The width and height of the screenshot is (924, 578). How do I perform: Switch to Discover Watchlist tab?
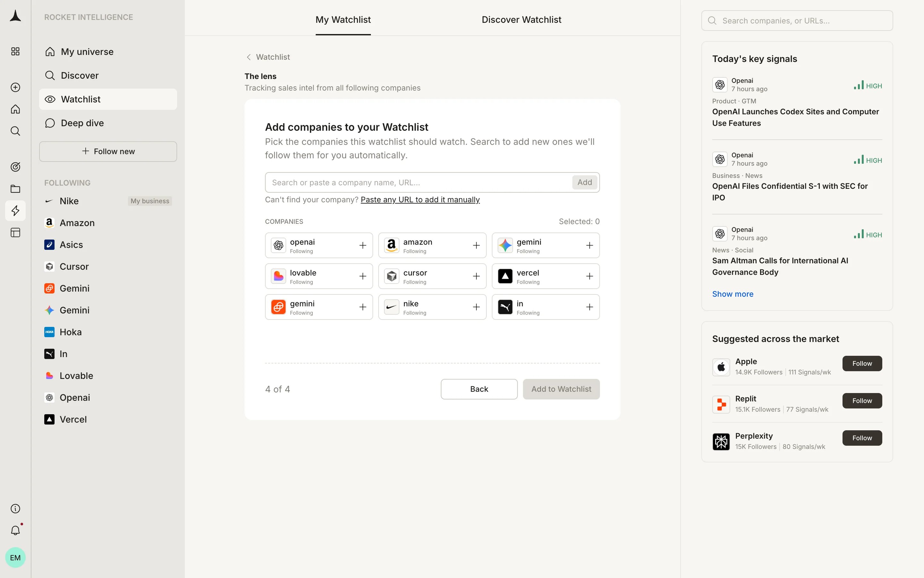(521, 20)
